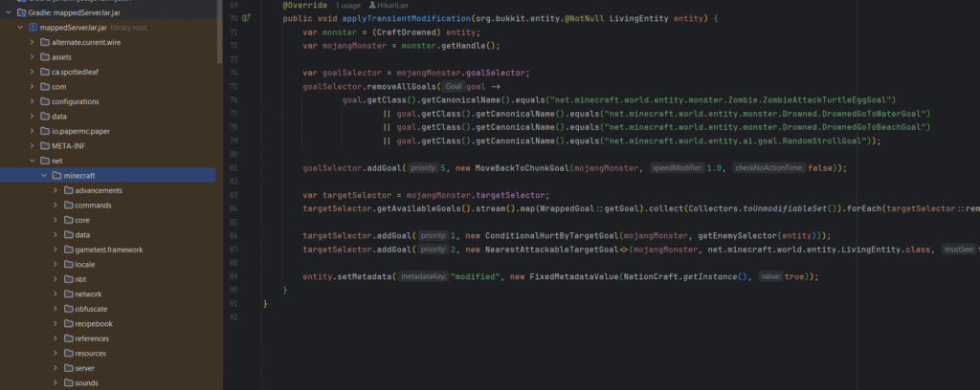Click the folder icon beside obfuscate
The height and width of the screenshot is (390, 980).
(68, 309)
